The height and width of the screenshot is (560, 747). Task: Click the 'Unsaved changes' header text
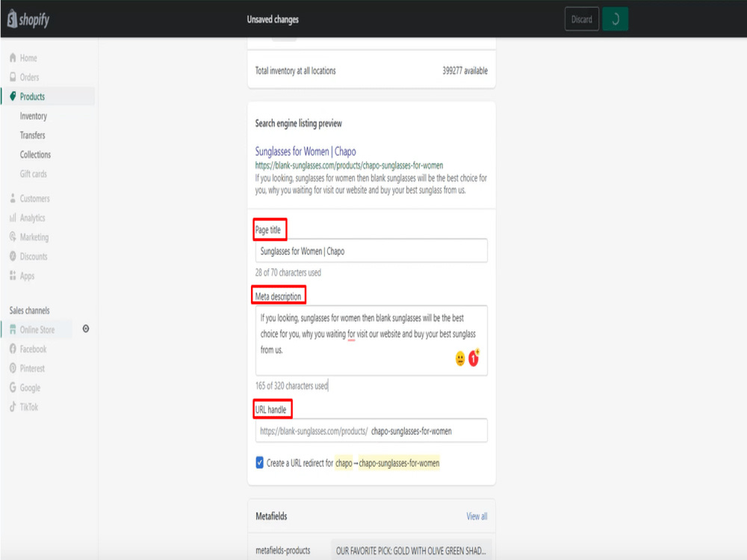coord(273,19)
